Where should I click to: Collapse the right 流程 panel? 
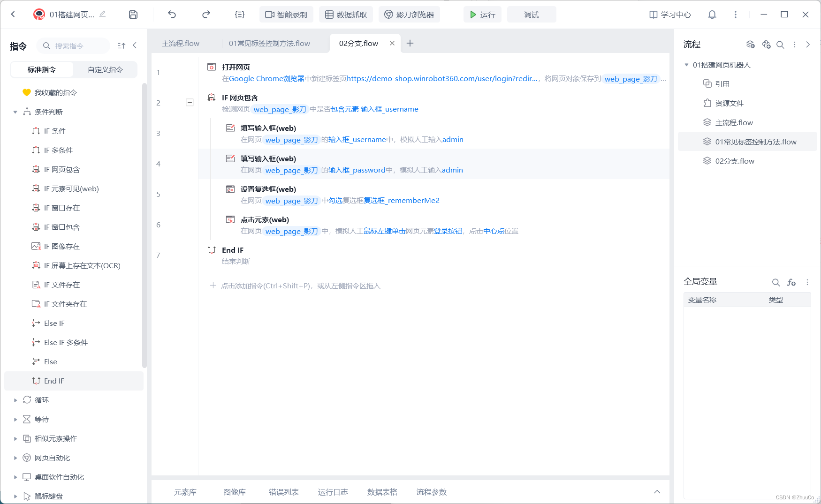tap(808, 45)
